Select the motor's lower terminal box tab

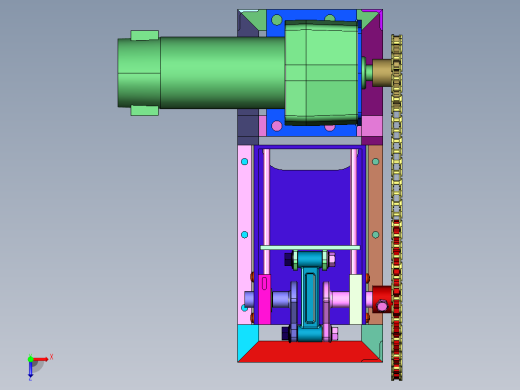(144, 110)
